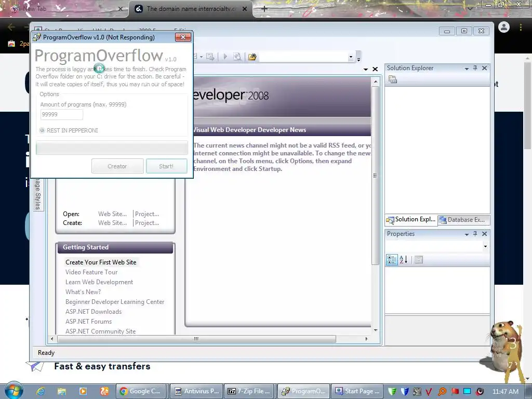
Task: Open a new Chrome tab with plus button
Action: (264, 9)
